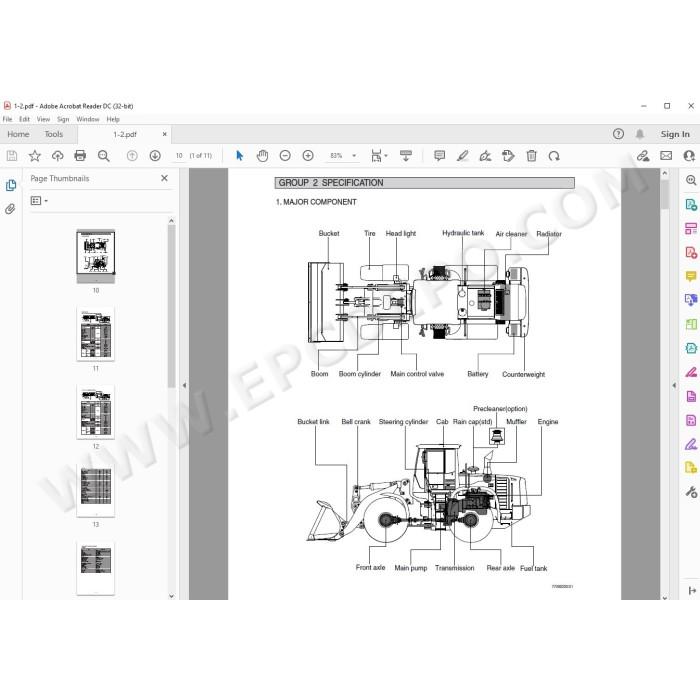The width and height of the screenshot is (700, 700).
Task: Activate the selection arrow tool
Action: pos(240,156)
